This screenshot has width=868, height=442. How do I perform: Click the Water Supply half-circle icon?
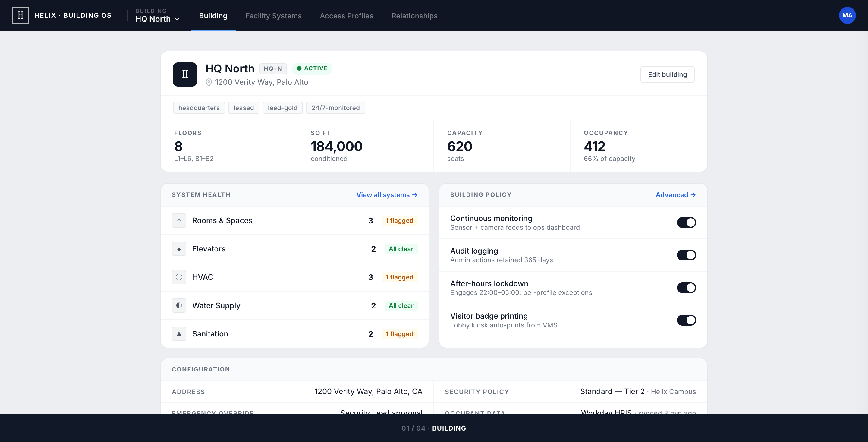(179, 305)
